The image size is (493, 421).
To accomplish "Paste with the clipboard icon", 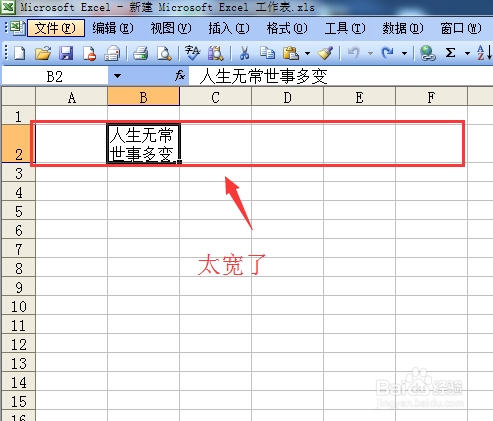I will (x=291, y=53).
